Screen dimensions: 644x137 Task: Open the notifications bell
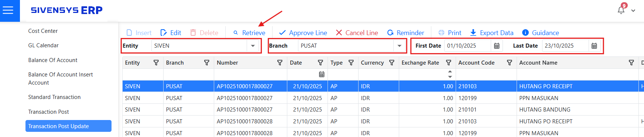(x=621, y=10)
